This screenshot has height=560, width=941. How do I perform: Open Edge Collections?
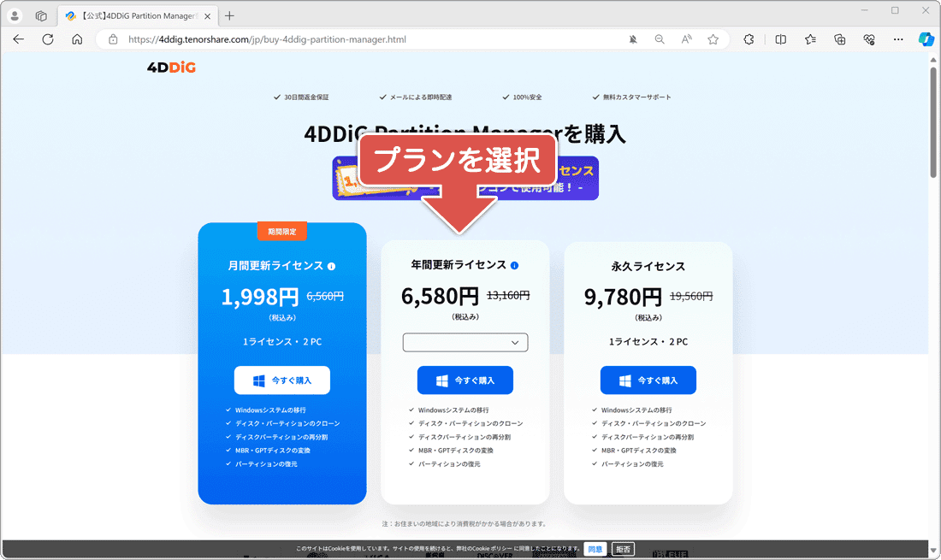click(840, 39)
